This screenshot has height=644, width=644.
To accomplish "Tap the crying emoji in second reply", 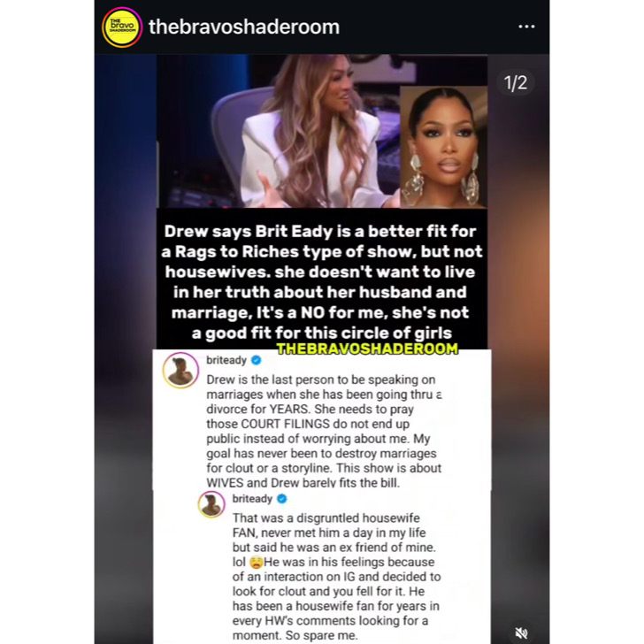I will pos(256,562).
